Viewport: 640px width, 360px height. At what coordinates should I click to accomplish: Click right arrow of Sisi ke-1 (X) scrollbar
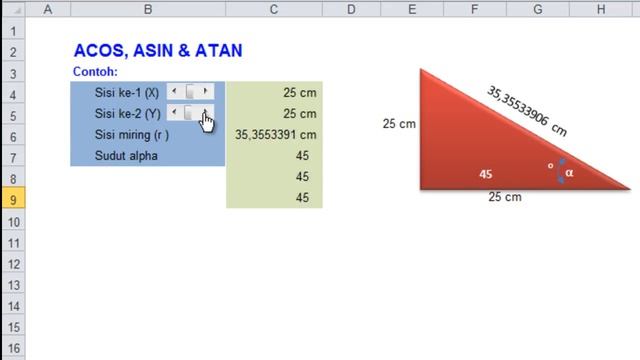[x=206, y=91]
